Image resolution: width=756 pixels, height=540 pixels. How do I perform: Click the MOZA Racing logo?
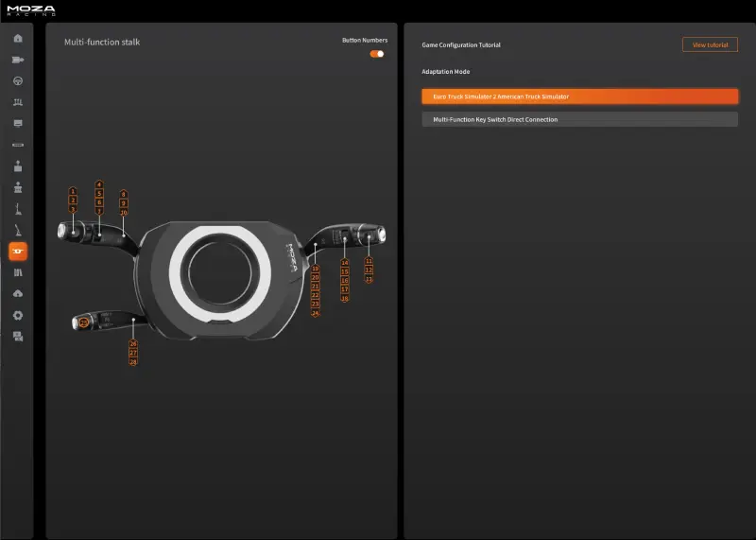pos(31,11)
